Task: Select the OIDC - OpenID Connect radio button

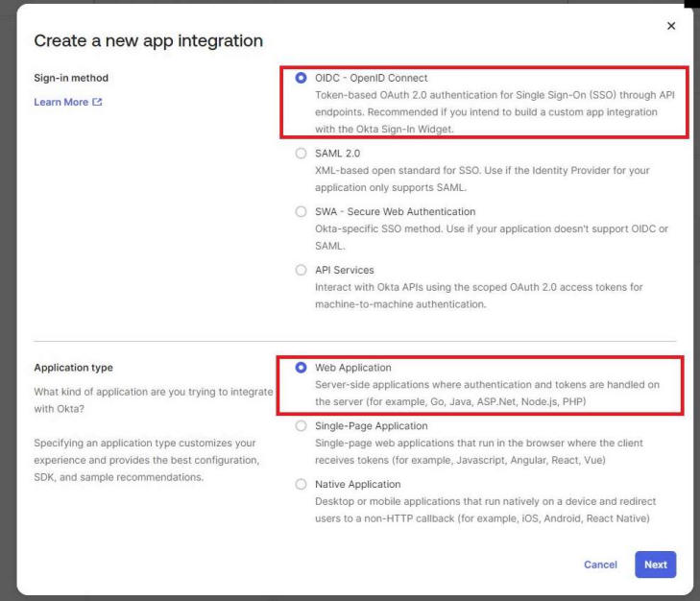Action: pos(302,78)
